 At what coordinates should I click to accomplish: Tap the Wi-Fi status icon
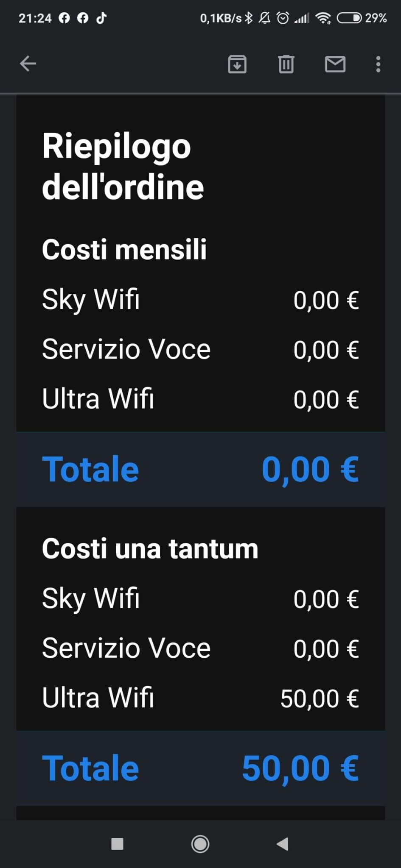tap(323, 18)
